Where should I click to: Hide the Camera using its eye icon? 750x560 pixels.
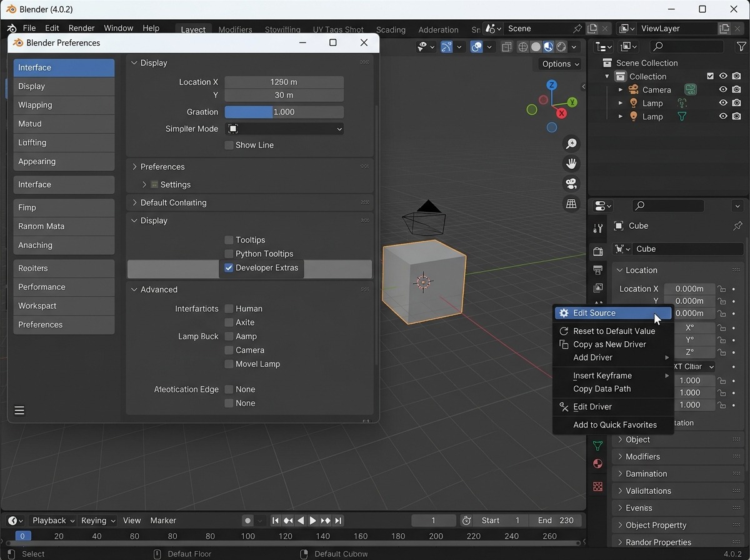click(x=723, y=90)
